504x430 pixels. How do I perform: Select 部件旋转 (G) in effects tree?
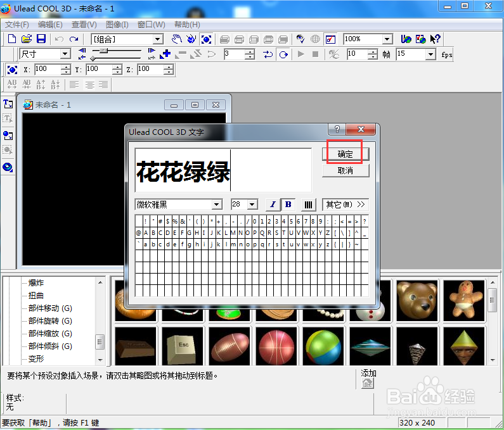(50, 321)
